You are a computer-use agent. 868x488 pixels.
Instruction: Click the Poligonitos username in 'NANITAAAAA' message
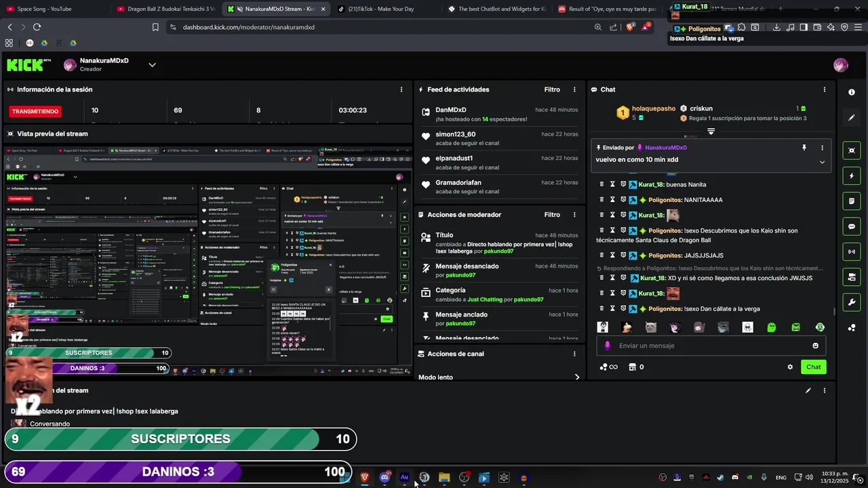(665, 200)
